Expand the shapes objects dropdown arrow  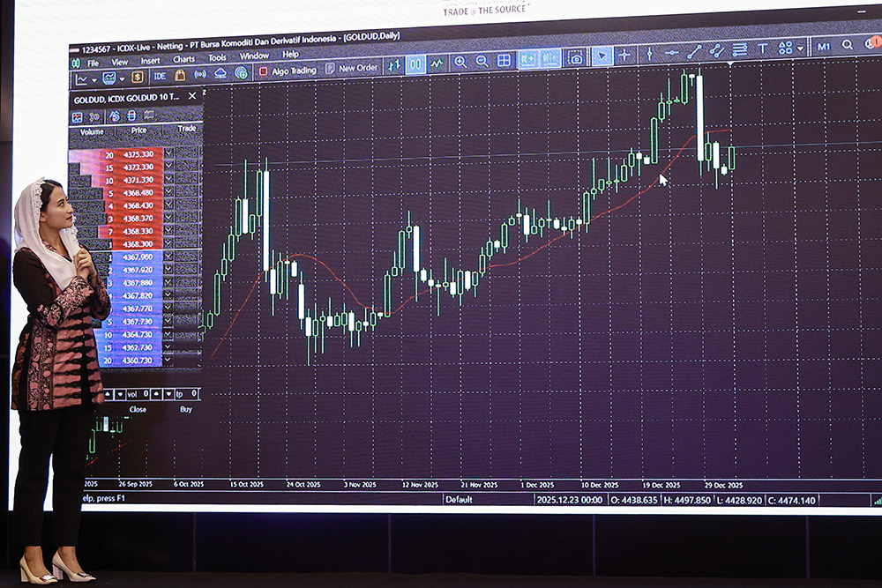point(800,48)
